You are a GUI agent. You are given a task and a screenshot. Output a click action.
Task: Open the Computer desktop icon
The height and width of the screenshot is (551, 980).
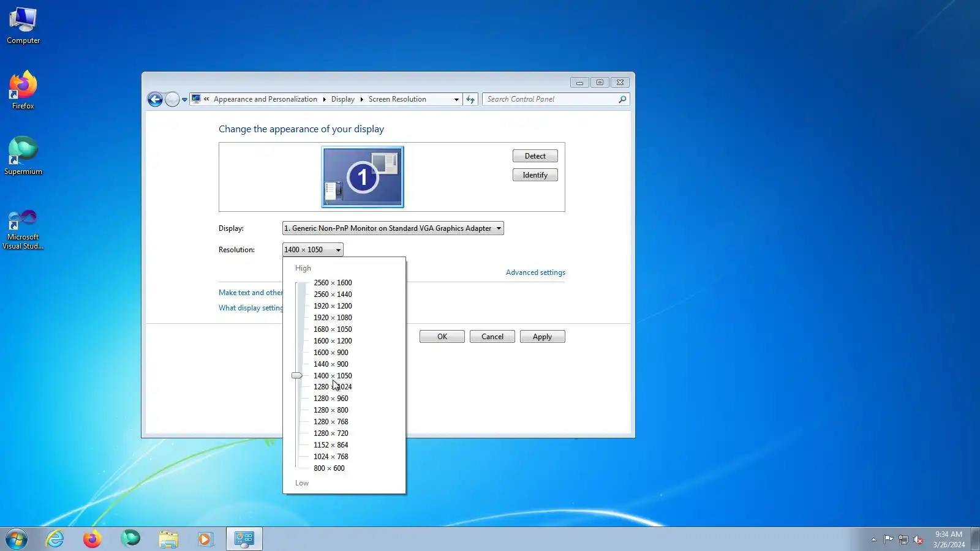tap(23, 26)
